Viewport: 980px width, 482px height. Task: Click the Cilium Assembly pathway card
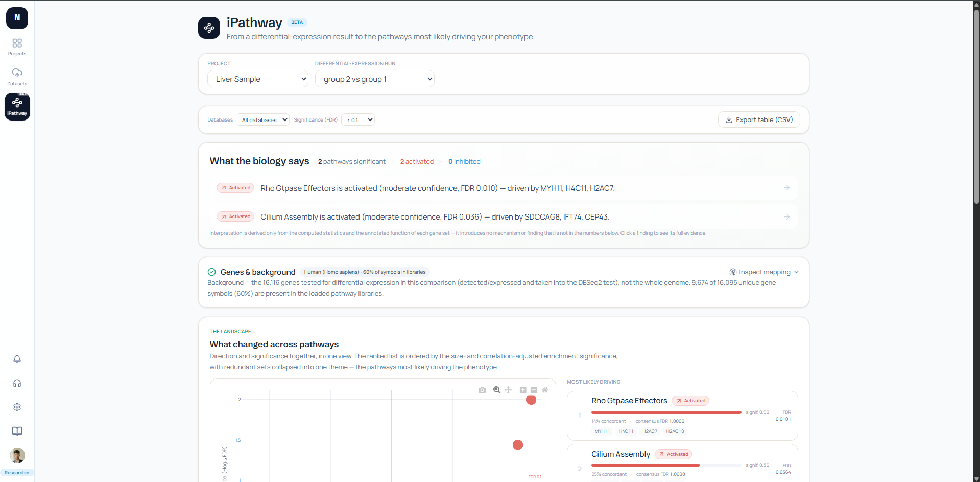tap(682, 463)
